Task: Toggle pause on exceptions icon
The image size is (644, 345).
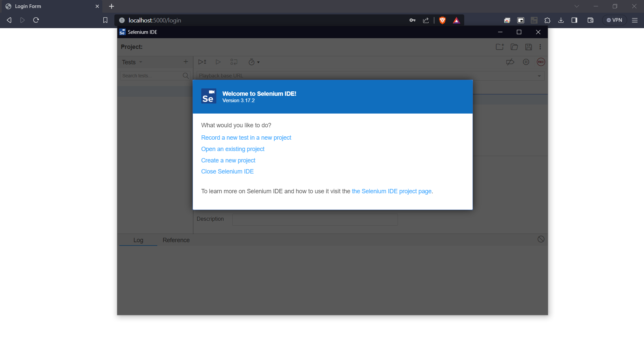Action: pos(526,62)
